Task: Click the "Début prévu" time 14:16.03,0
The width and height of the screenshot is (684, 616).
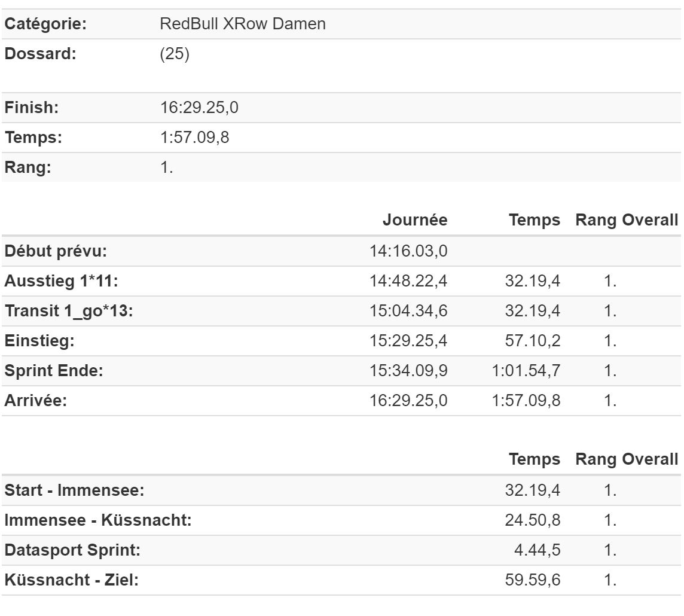Action: (x=409, y=251)
